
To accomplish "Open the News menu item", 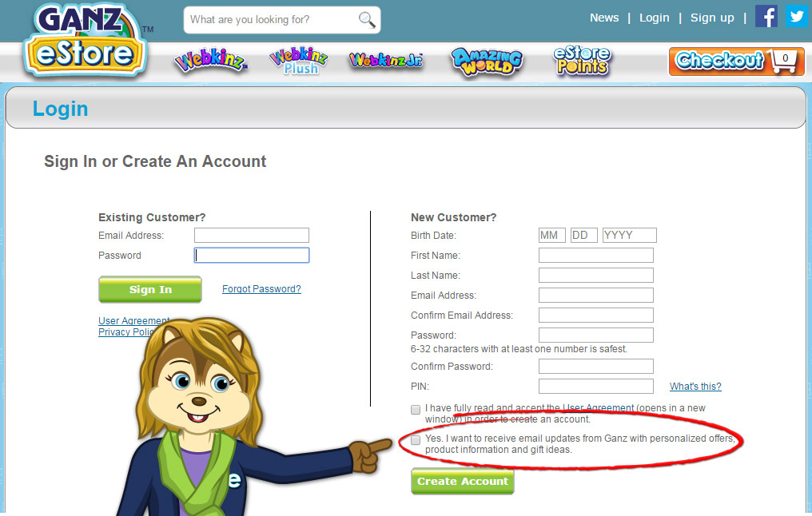I will pyautogui.click(x=604, y=18).
